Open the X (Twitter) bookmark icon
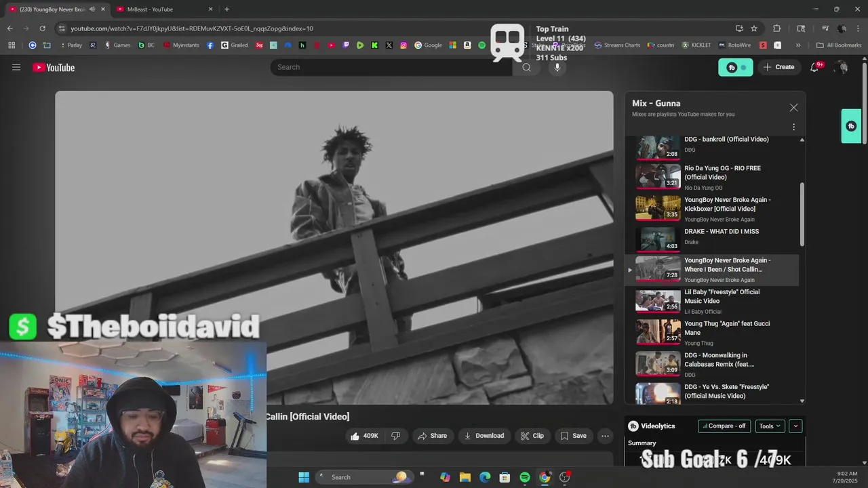Image resolution: width=868 pixels, height=488 pixels. click(389, 45)
